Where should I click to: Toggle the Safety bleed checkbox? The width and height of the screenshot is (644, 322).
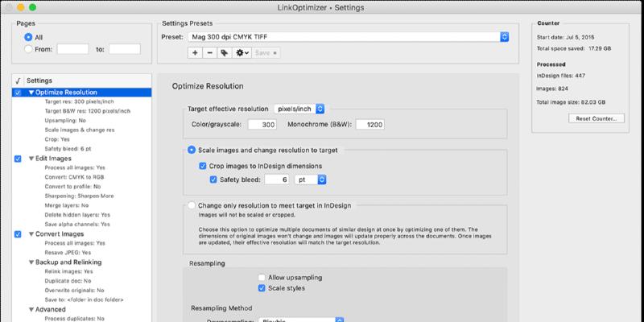tap(213, 180)
